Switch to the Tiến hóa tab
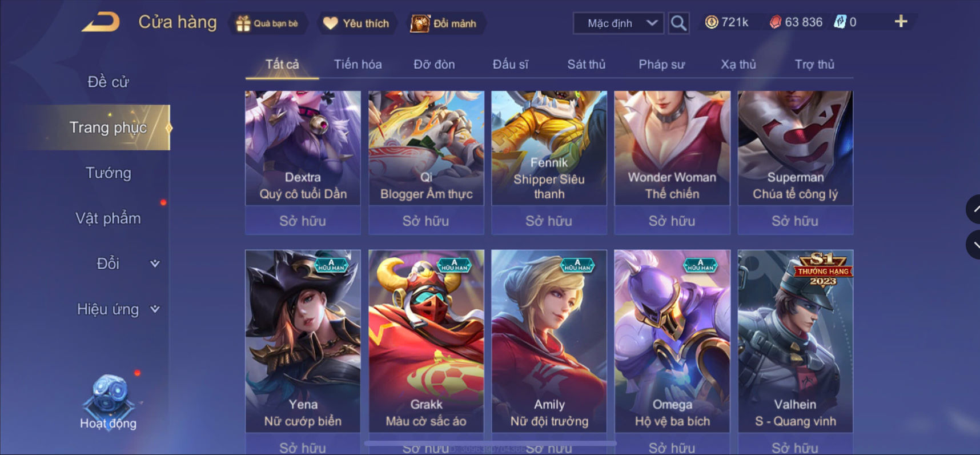 [358, 64]
